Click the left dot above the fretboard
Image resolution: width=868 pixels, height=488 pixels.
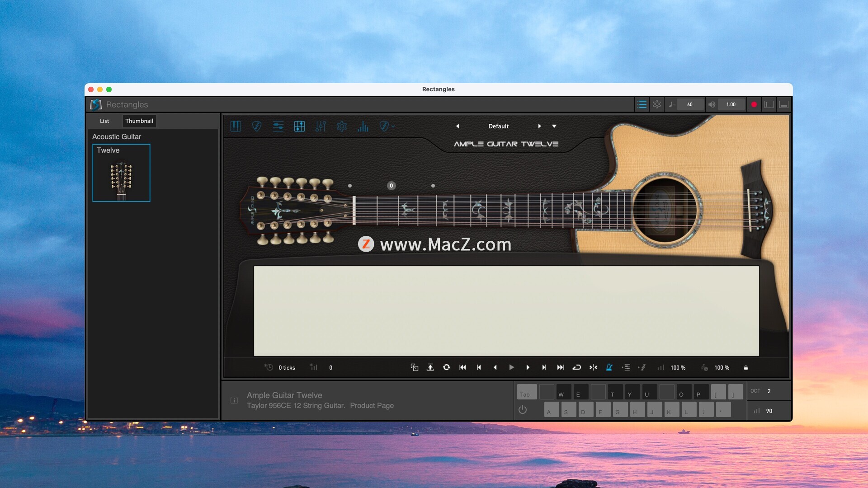[x=350, y=186]
